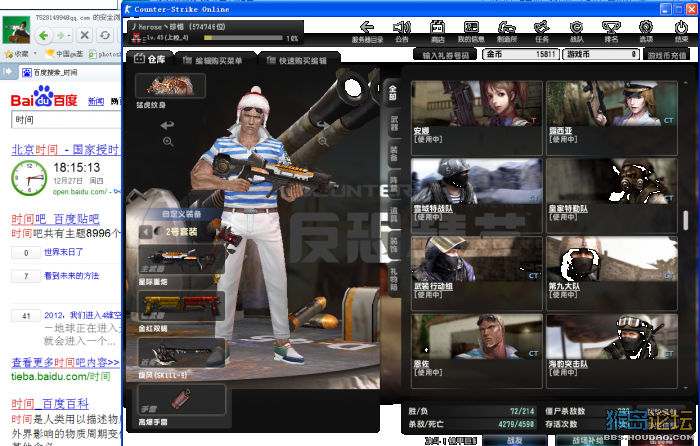Select the 礼物箱 category side tab

point(394,279)
